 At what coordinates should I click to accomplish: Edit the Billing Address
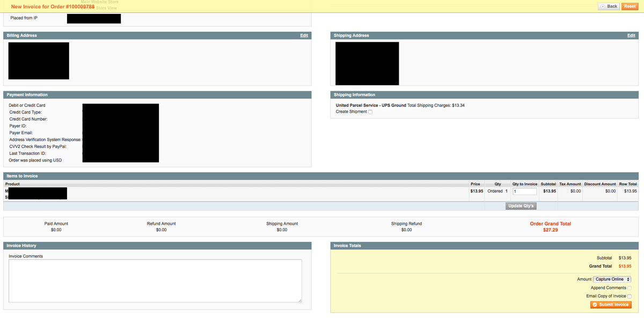[x=304, y=35]
